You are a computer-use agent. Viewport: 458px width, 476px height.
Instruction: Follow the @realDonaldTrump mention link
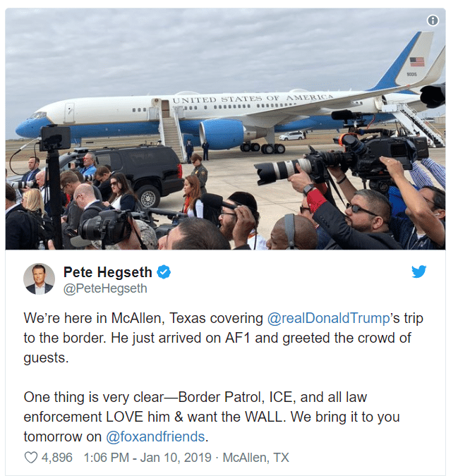[x=328, y=319]
